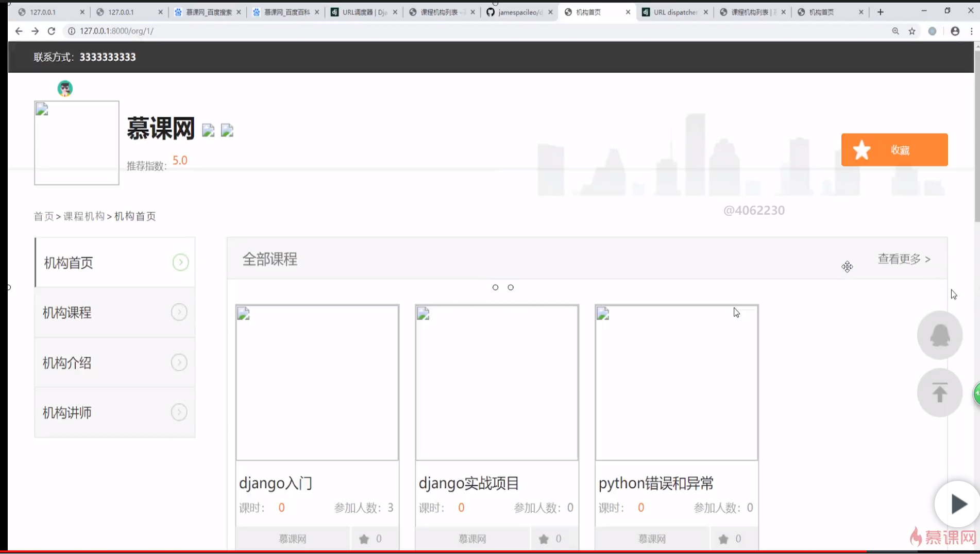This screenshot has height=554, width=980.
Task: Toggle the orange 收藏 favorite button
Action: [x=894, y=150]
